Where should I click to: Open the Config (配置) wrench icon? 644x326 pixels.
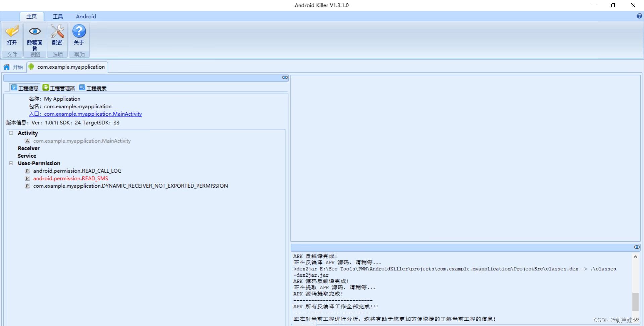(57, 32)
